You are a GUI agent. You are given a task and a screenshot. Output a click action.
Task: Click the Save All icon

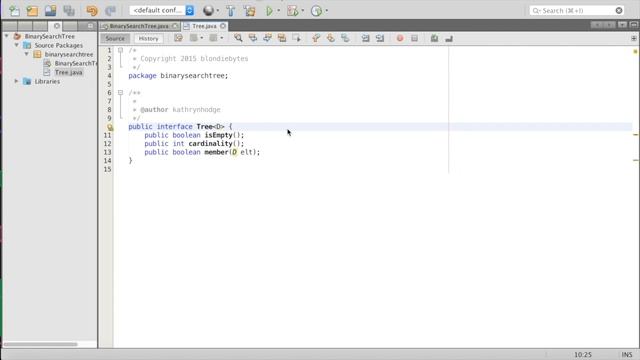(69, 11)
